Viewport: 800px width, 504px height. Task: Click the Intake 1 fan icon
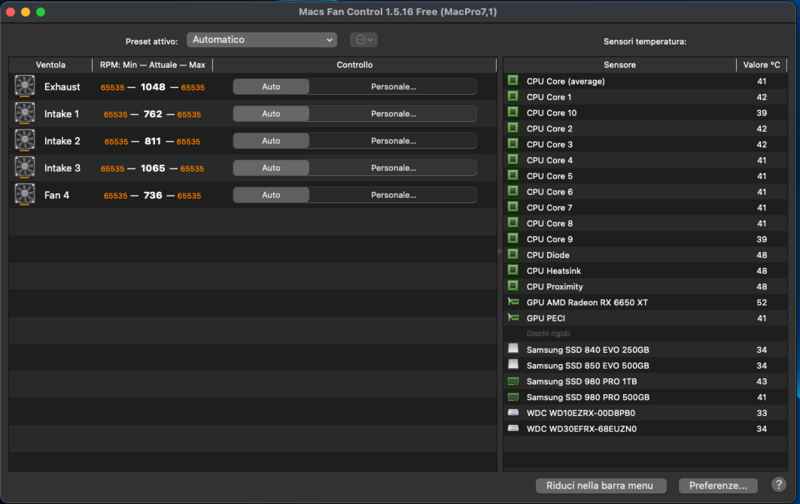24,113
